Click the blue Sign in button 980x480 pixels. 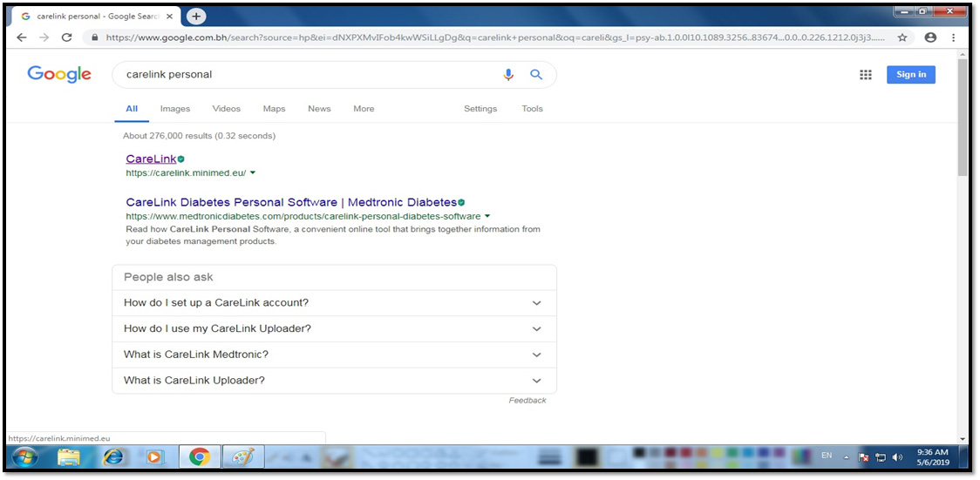(910, 74)
